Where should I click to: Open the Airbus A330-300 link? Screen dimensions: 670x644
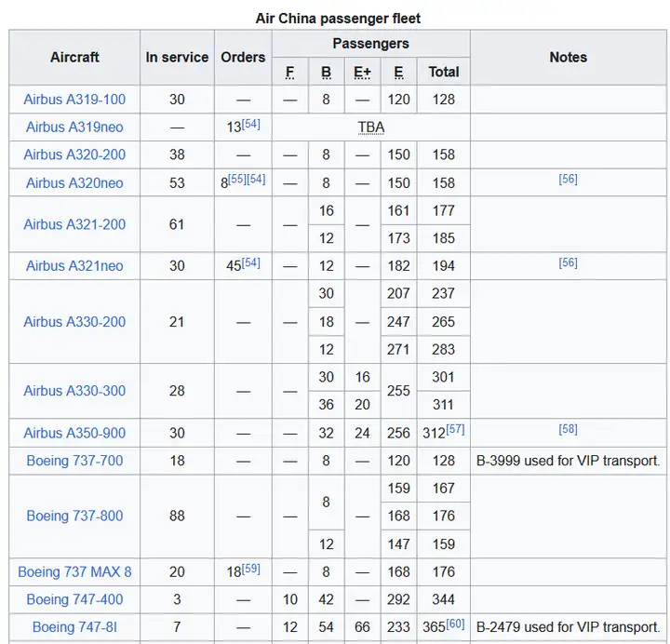click(74, 391)
